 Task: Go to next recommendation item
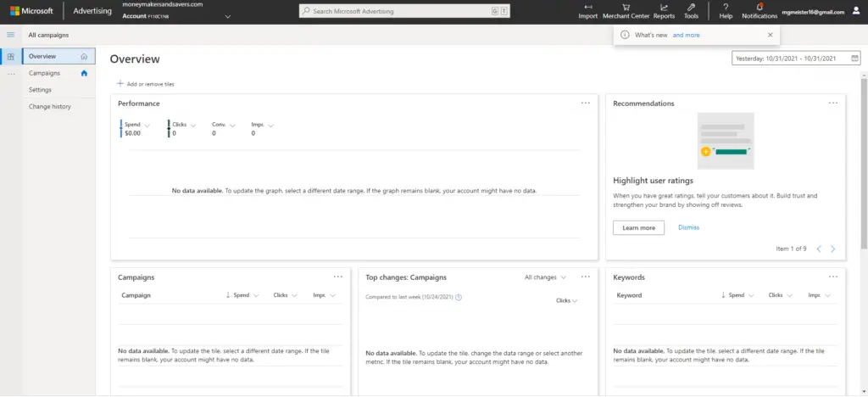click(x=832, y=249)
